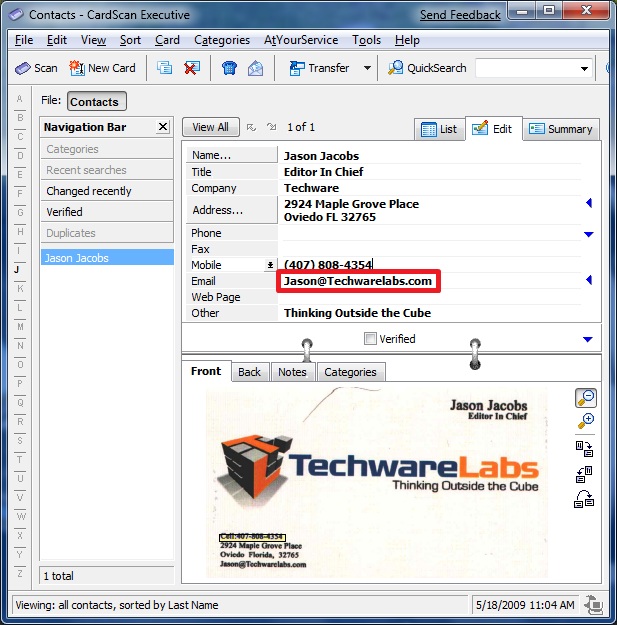
Task: Open the Edit menu
Action: coord(57,40)
